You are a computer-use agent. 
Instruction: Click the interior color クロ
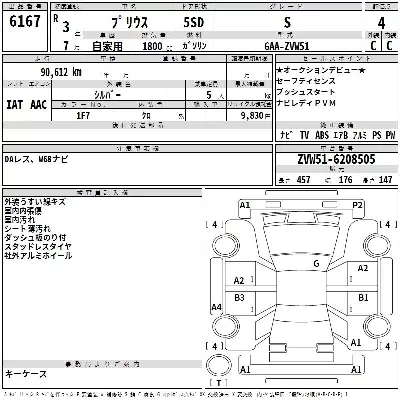click(x=146, y=116)
